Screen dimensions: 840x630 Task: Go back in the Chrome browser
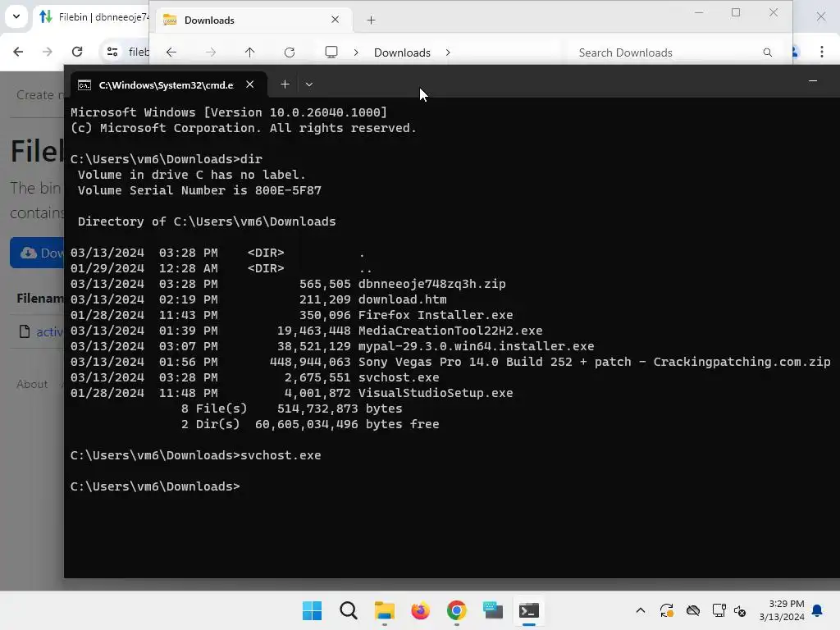click(x=18, y=52)
